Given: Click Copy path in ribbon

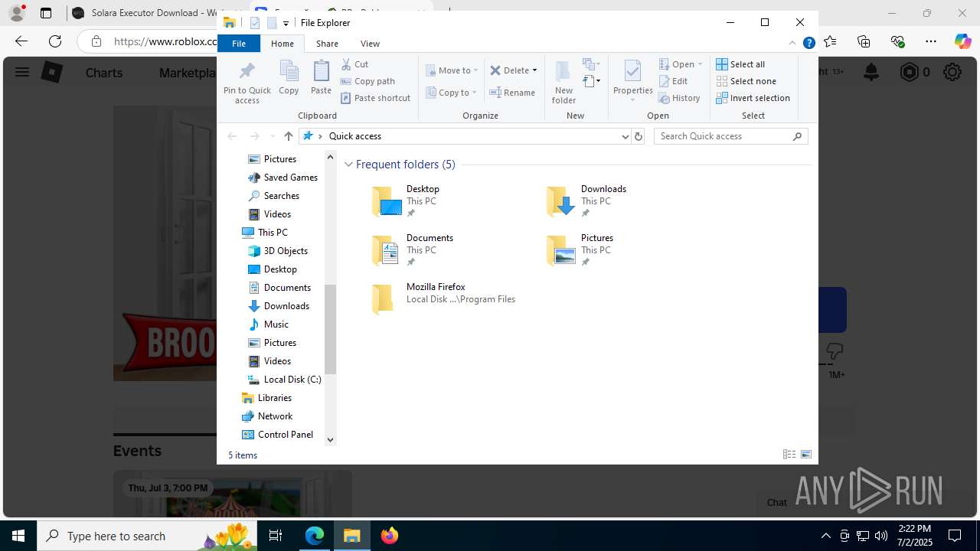Looking at the screenshot, I should (367, 81).
